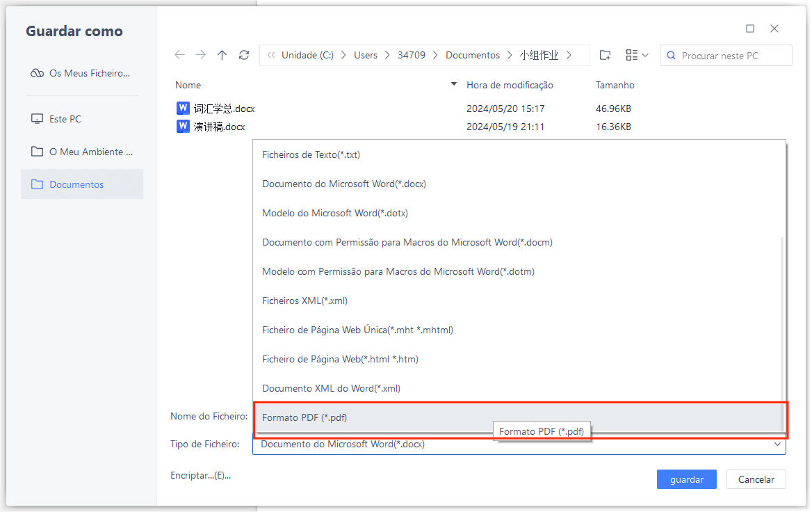
Task: Go up one folder level
Action: (x=222, y=55)
